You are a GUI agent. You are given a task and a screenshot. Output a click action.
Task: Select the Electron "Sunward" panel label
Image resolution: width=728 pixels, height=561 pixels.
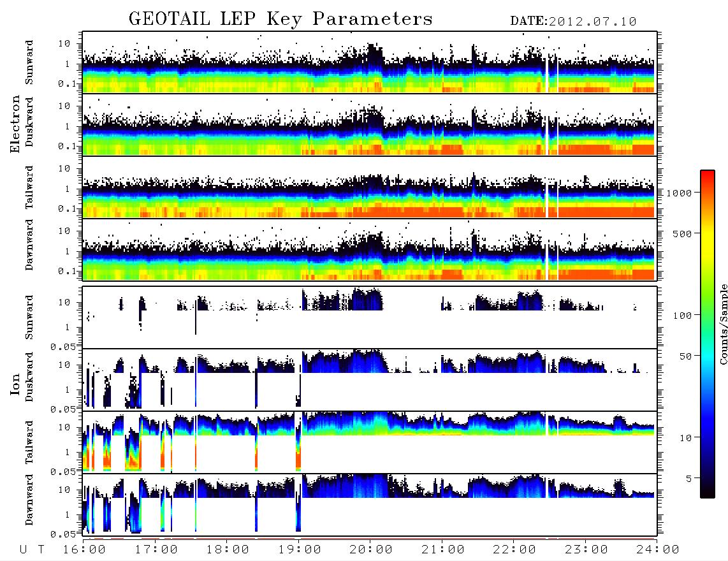(x=29, y=62)
